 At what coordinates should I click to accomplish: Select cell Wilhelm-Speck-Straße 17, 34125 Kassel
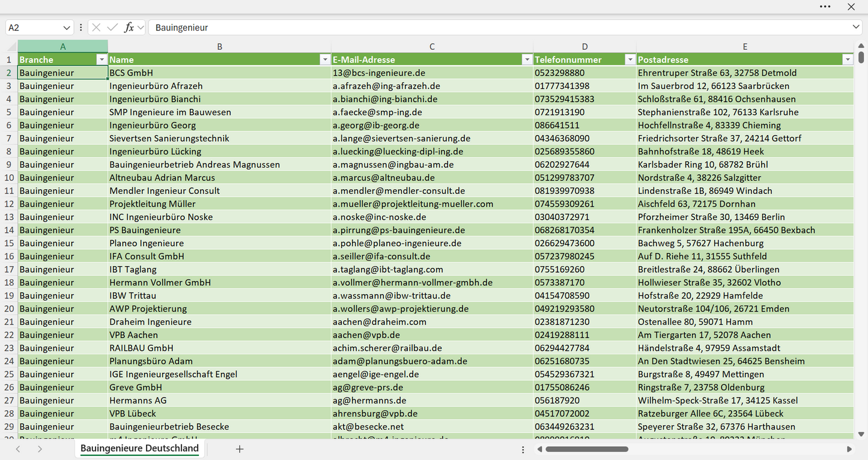click(x=745, y=401)
